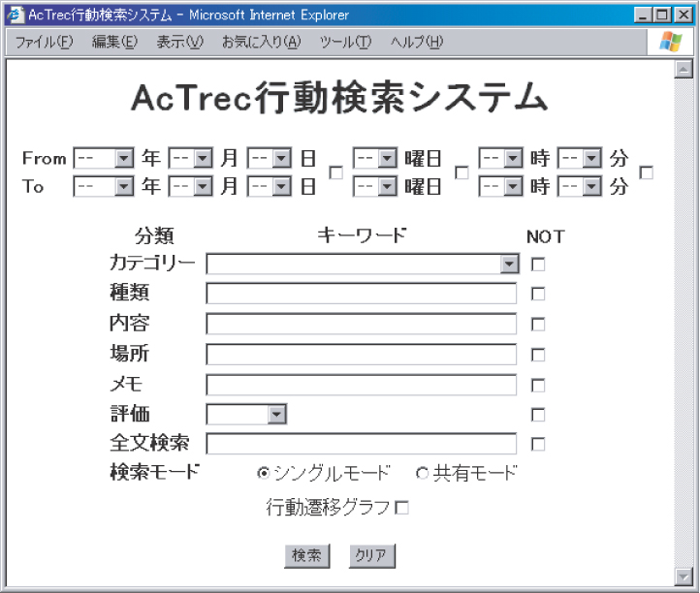Viewport: 700px width, 593px height.
Task: Maximize the Internet Explorer window
Action: coord(662,16)
